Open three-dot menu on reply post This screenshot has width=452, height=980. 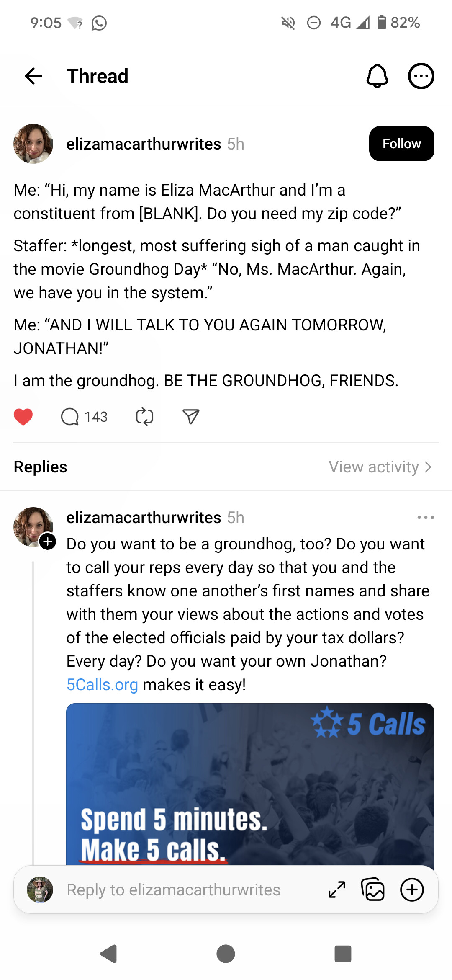click(x=426, y=518)
